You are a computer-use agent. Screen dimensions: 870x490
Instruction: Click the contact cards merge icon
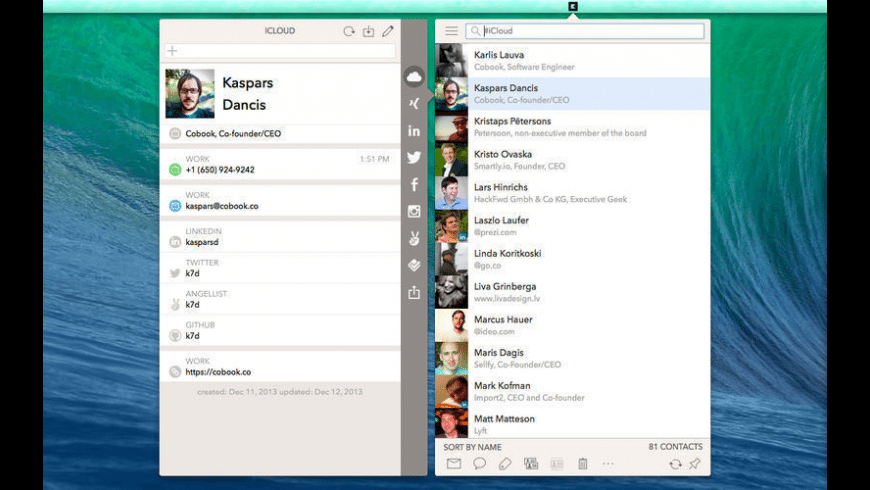point(531,463)
